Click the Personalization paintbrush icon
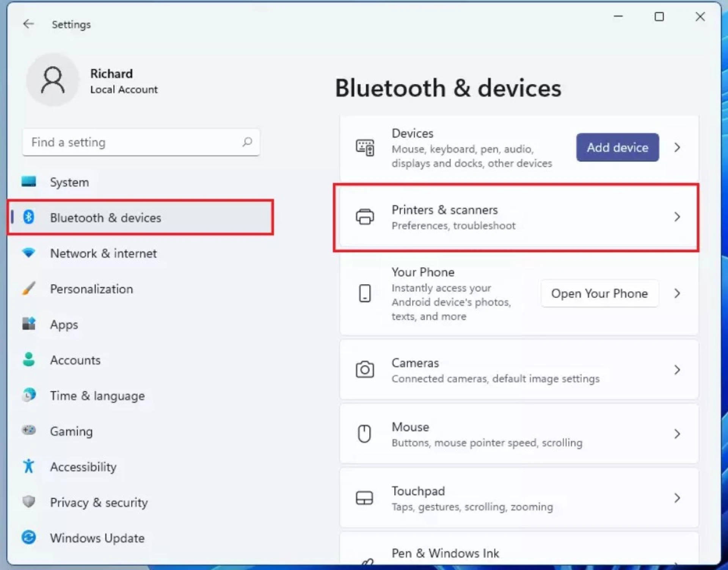Screen dimensions: 728x570 (x=29, y=289)
